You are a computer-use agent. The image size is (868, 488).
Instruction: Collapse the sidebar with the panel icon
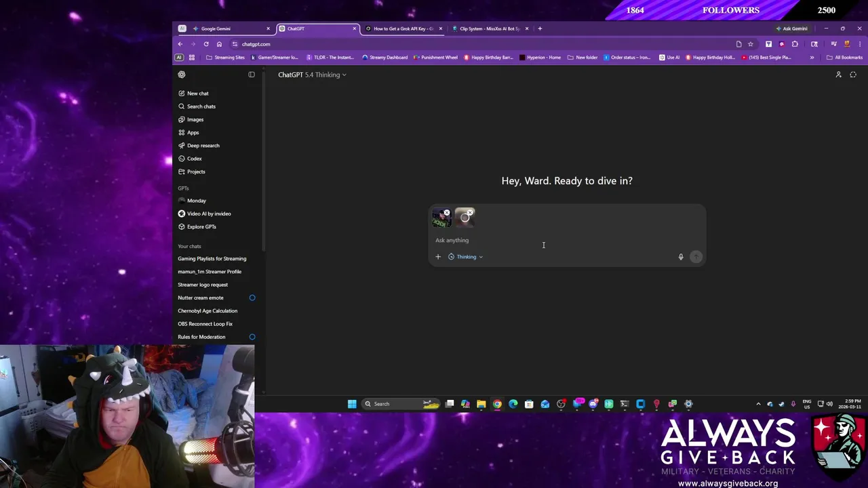[252, 75]
